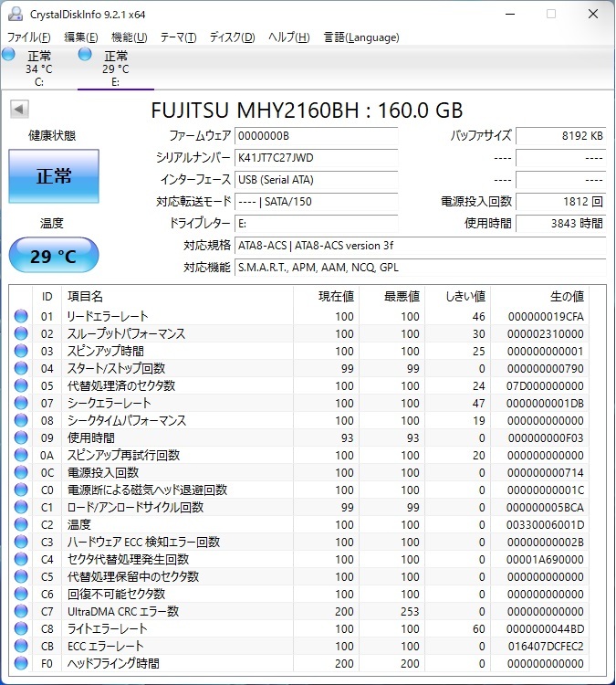Click the 最悪値 column header
The width and height of the screenshot is (616, 685).
click(x=392, y=297)
